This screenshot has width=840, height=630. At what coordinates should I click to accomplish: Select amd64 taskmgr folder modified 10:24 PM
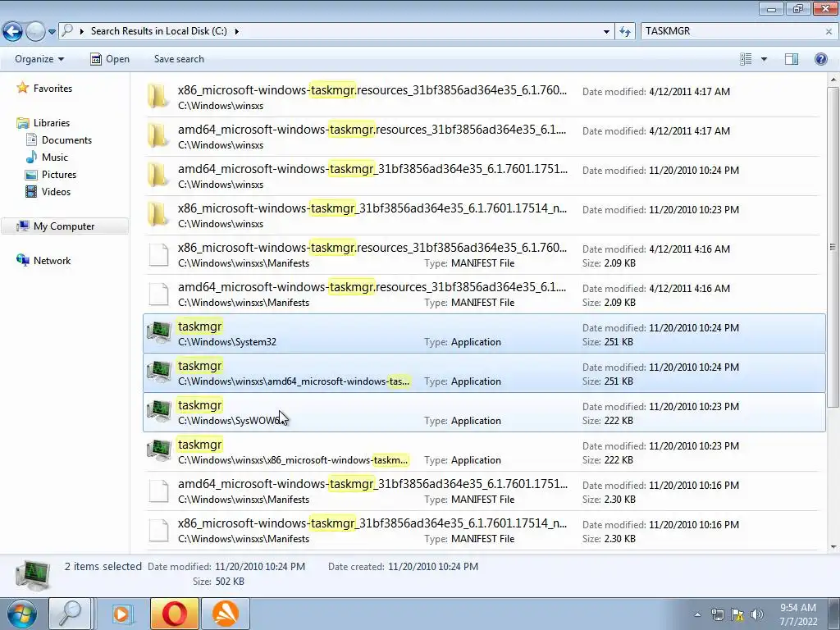[484, 176]
